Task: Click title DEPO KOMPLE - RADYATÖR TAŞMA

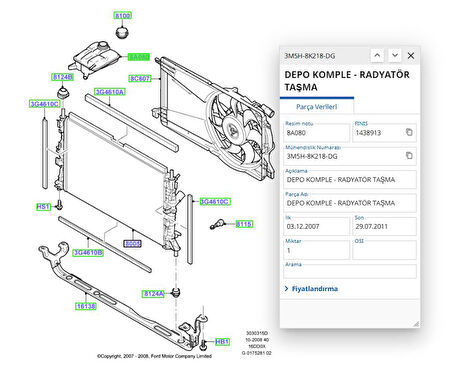Action: coord(347,81)
